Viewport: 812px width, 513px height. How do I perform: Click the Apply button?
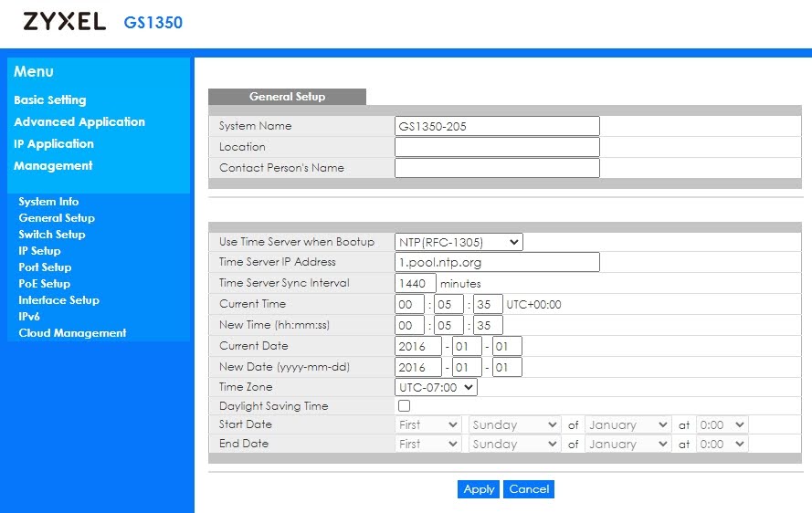click(479, 489)
